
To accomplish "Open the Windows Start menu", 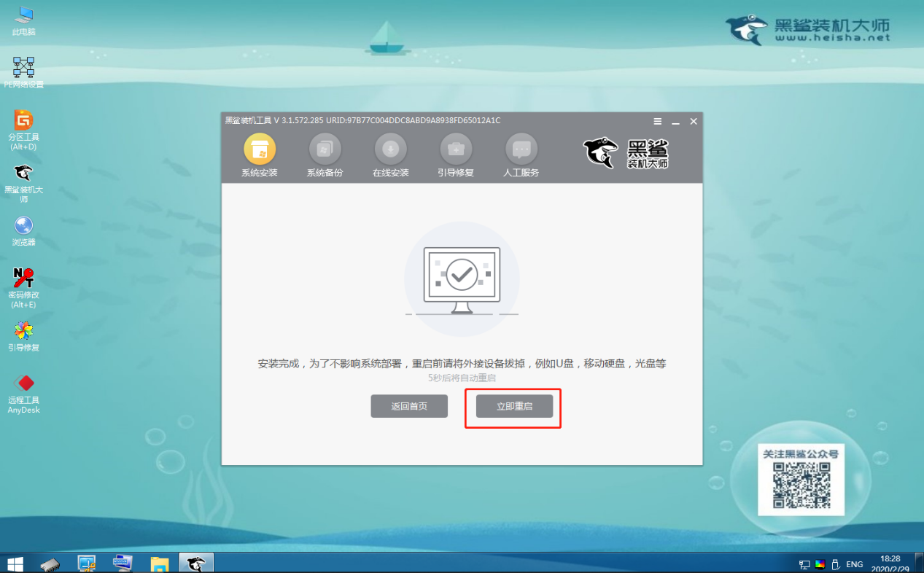I will [14, 562].
